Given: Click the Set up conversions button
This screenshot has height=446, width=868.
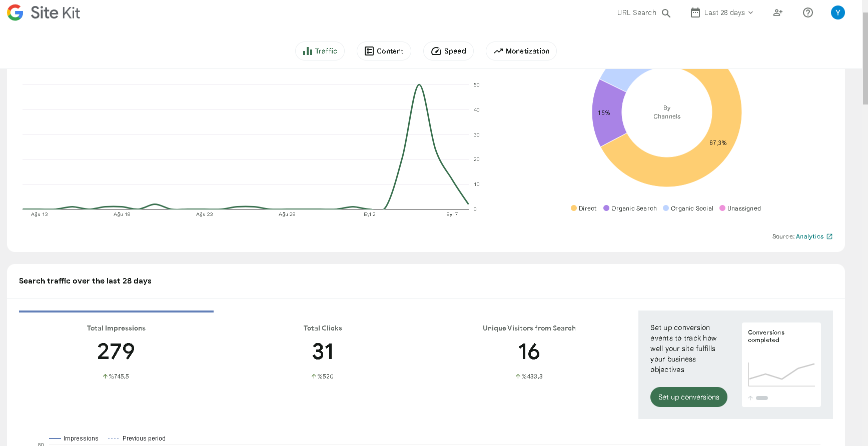Looking at the screenshot, I should [x=689, y=397].
